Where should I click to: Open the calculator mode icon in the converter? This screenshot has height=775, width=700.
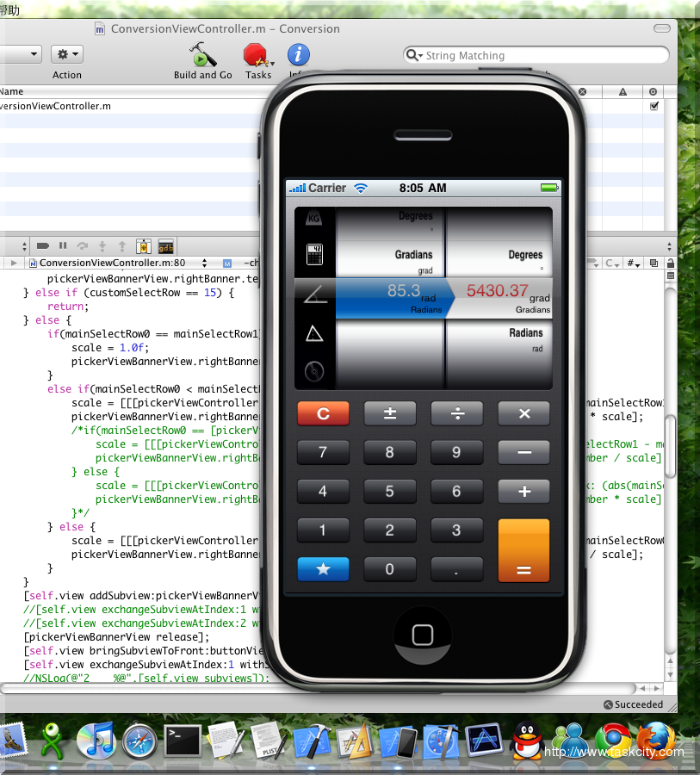click(x=313, y=255)
